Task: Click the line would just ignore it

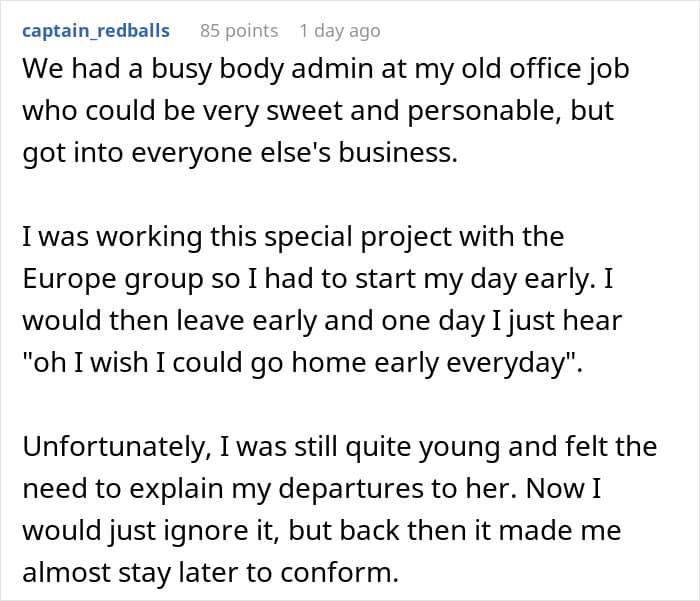Action: pyautogui.click(x=322, y=530)
